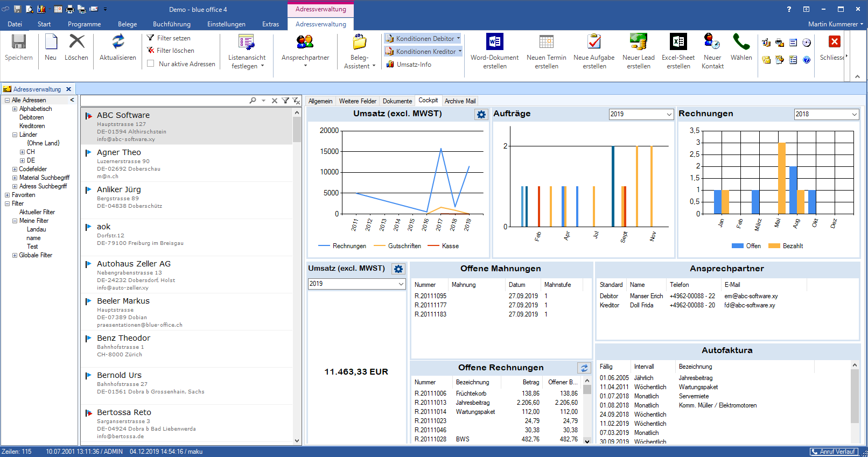Image resolution: width=868 pixels, height=457 pixels.
Task: Click the Wählen phone icon
Action: click(741, 43)
